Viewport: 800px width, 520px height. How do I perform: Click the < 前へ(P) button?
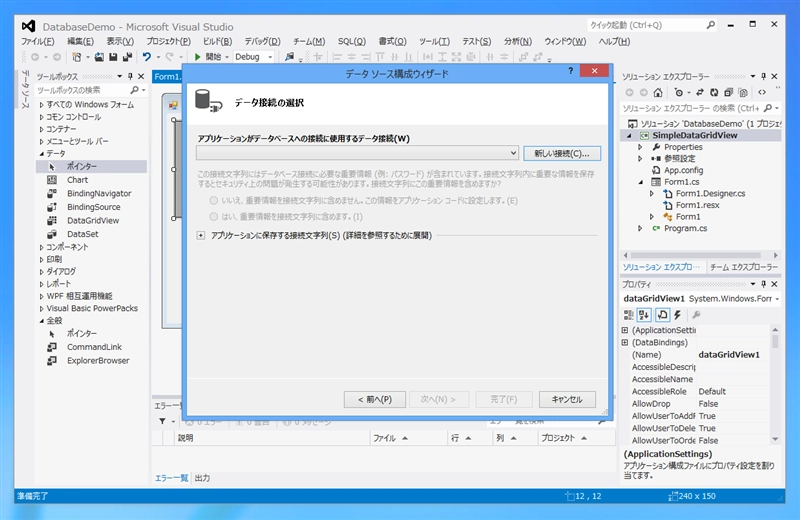(375, 400)
